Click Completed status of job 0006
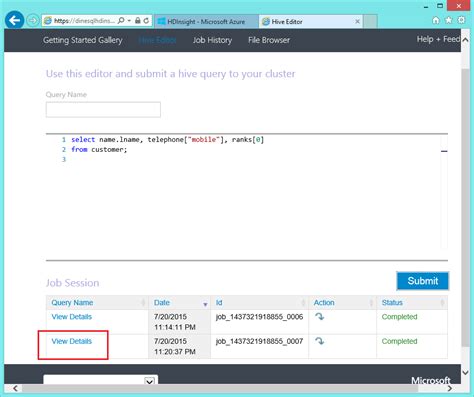 [399, 317]
